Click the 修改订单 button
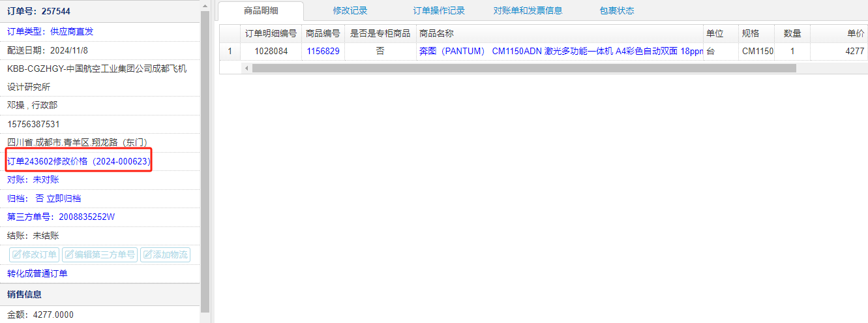Viewport: 868px width, 323px height. point(34,254)
